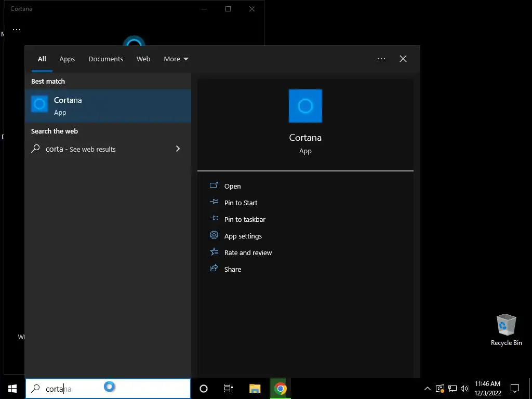The image size is (532, 399).
Task: Close the search panel with X
Action: tap(403, 59)
